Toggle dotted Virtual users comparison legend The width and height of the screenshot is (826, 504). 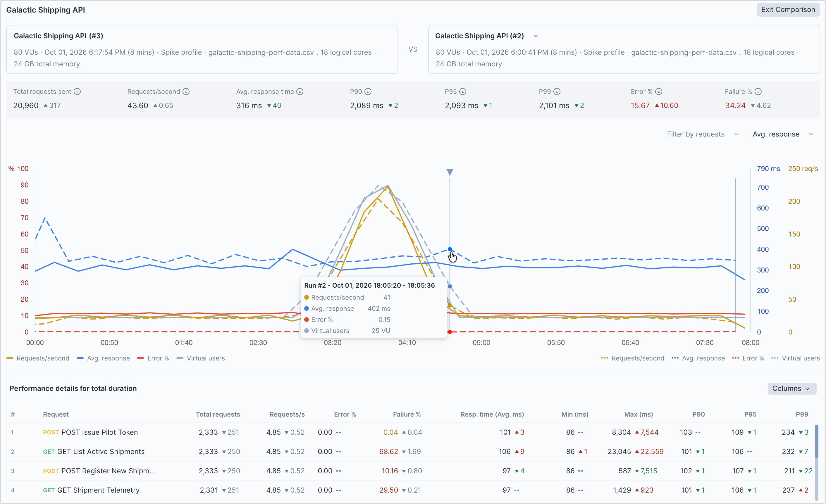[x=796, y=358]
